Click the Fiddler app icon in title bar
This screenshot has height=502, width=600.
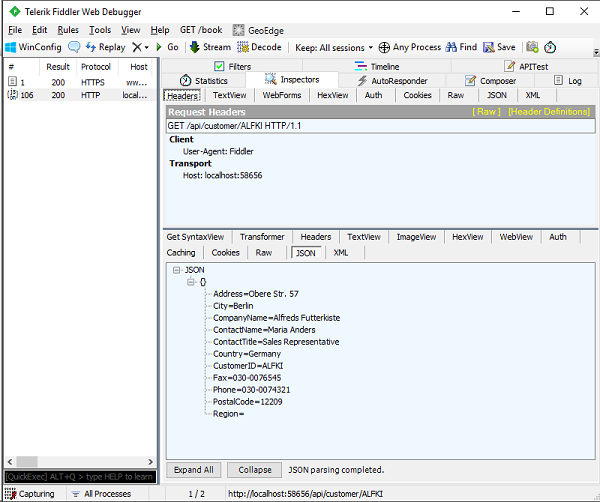(14, 11)
